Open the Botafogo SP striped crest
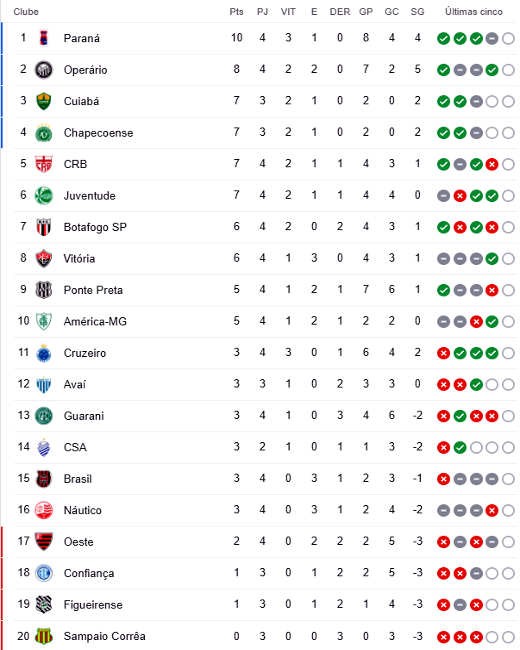The width and height of the screenshot is (520, 650). (44, 227)
